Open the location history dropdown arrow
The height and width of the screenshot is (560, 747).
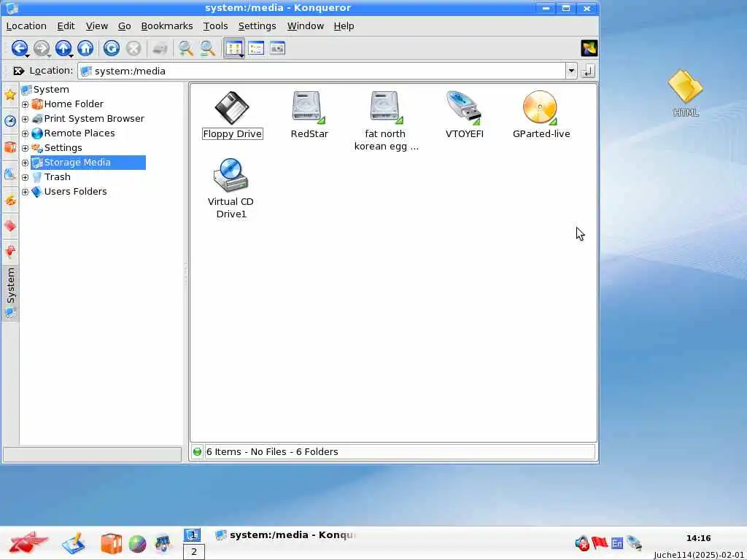(x=571, y=71)
